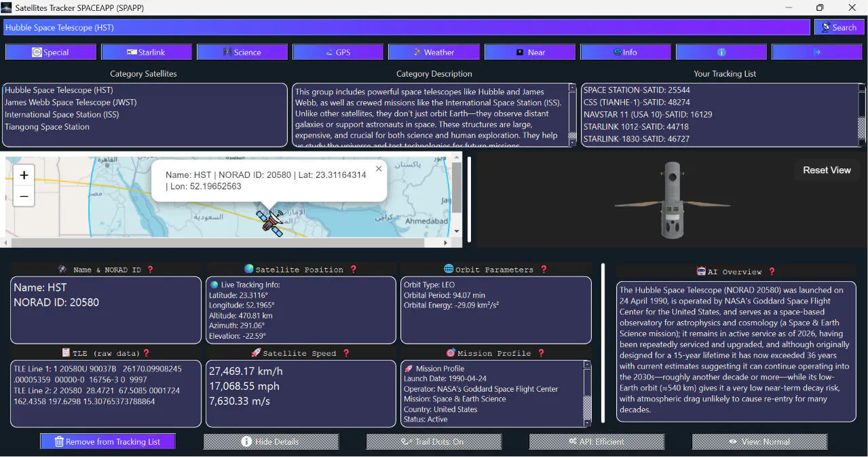This screenshot has height=457, width=868.
Task: Select STARLINK 1012-SATID: 44718
Action: tap(637, 126)
